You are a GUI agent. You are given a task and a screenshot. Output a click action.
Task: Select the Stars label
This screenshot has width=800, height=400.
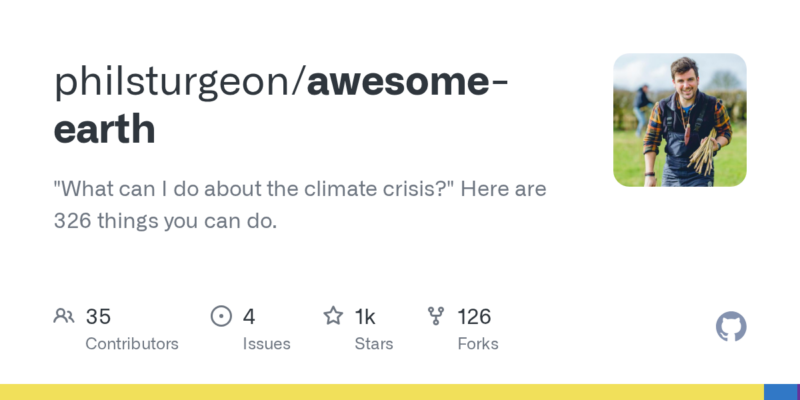coord(374,344)
